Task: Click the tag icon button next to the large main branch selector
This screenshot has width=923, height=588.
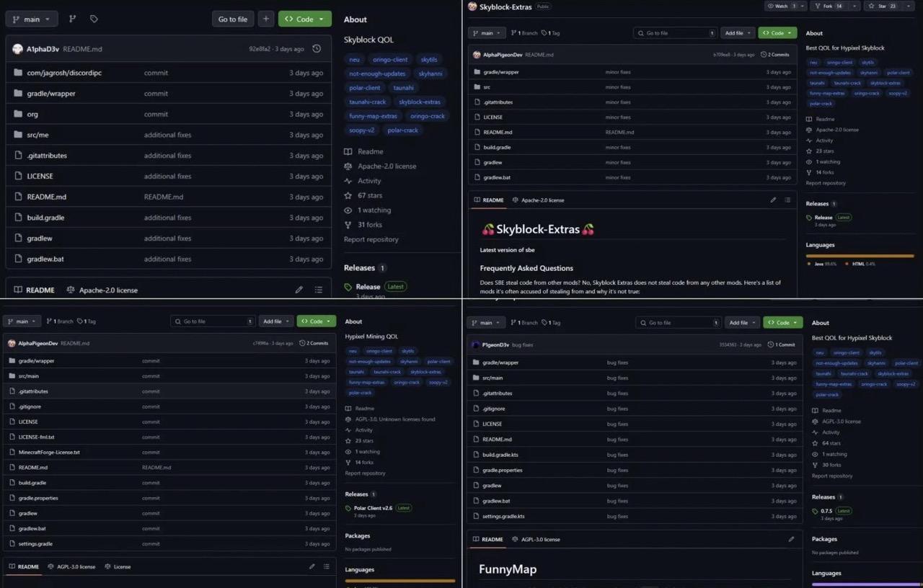Action: 94,19
